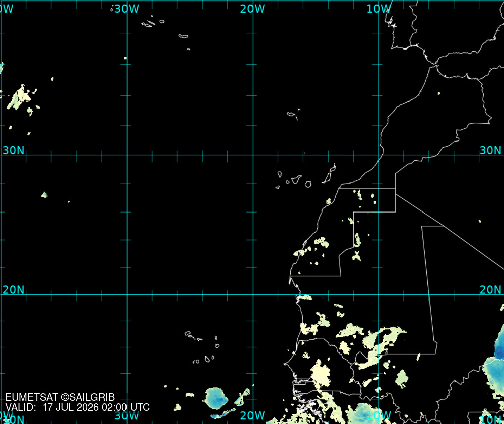Click the '10W' label at top
Screen dimensions: 504x424
click(379, 9)
